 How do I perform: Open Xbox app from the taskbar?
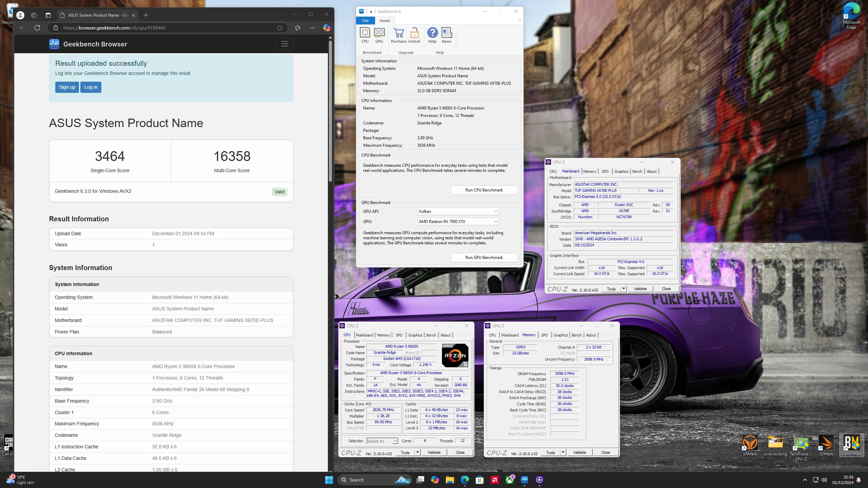pos(510,480)
